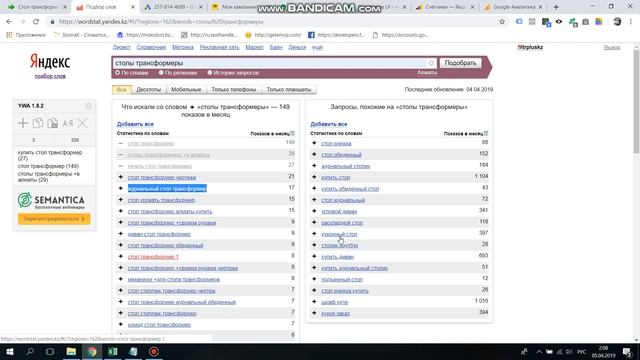640x360 pixels.
Task: Click the 'Выход' logout link
Action: pyautogui.click(x=612, y=47)
